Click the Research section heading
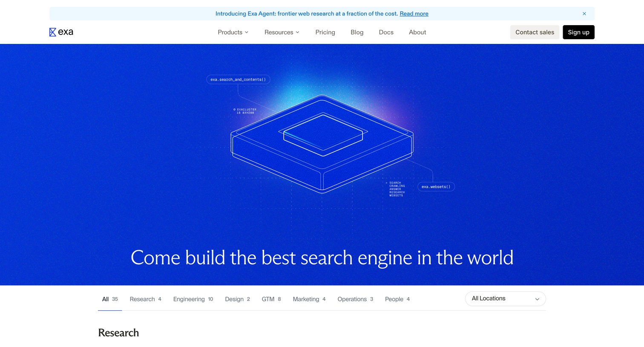 [118, 333]
